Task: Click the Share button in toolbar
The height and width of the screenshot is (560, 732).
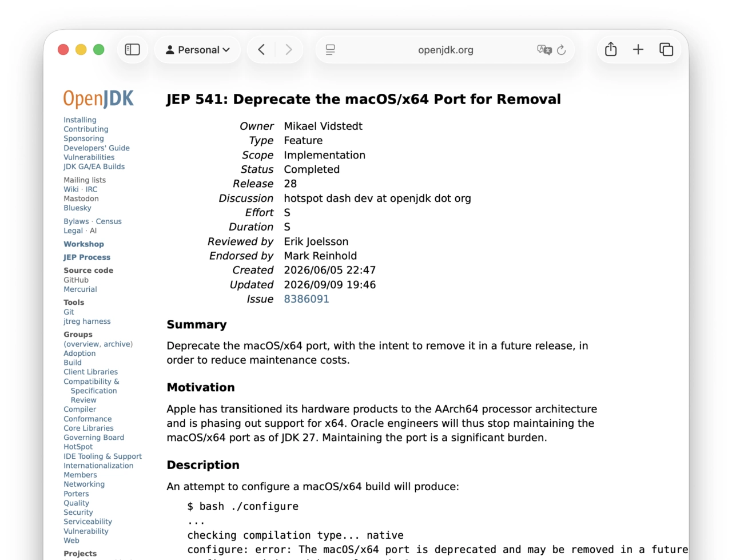Action: [x=611, y=50]
